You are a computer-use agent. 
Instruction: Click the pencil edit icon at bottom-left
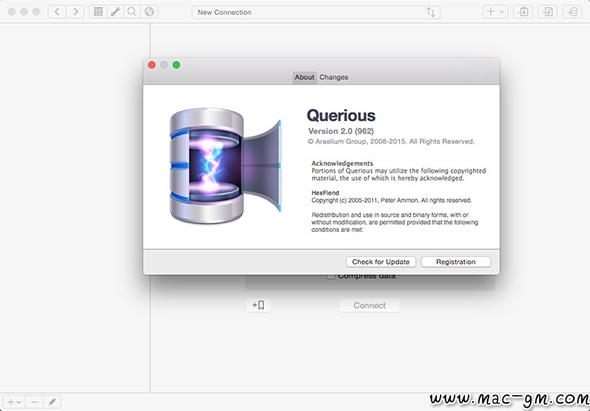[52, 402]
